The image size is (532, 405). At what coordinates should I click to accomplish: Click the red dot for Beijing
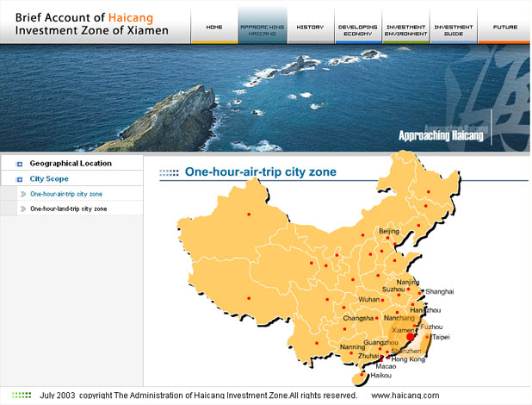pos(387,238)
